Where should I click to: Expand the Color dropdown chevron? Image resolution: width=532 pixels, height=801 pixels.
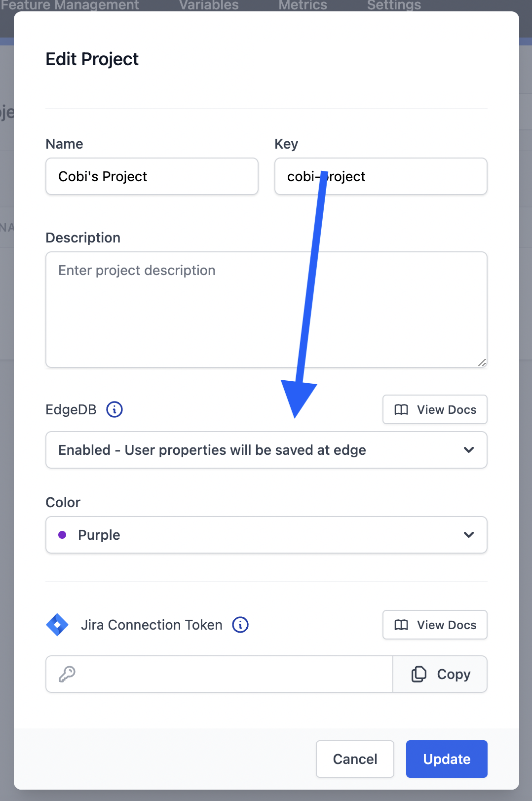click(468, 534)
